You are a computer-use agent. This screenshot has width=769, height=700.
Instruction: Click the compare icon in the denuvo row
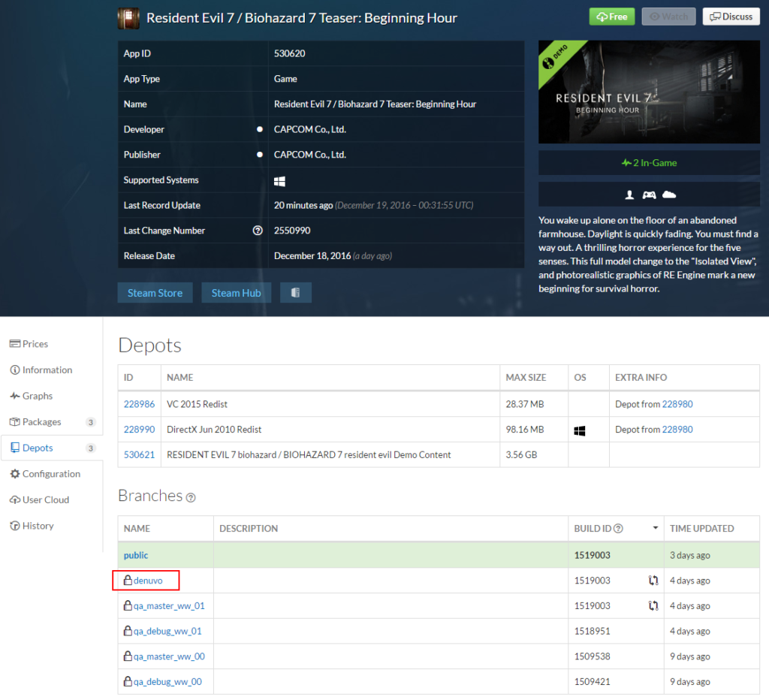coord(653,581)
